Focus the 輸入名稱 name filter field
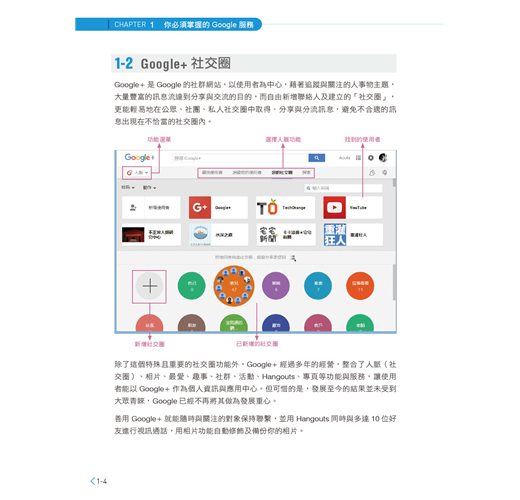 pyautogui.click(x=344, y=188)
